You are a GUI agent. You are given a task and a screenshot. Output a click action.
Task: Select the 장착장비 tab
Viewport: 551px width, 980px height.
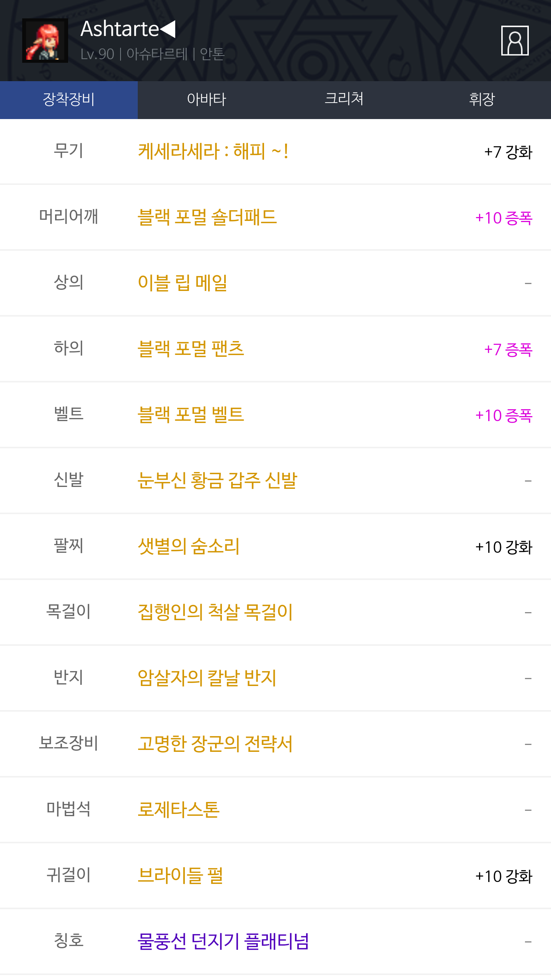tap(69, 100)
